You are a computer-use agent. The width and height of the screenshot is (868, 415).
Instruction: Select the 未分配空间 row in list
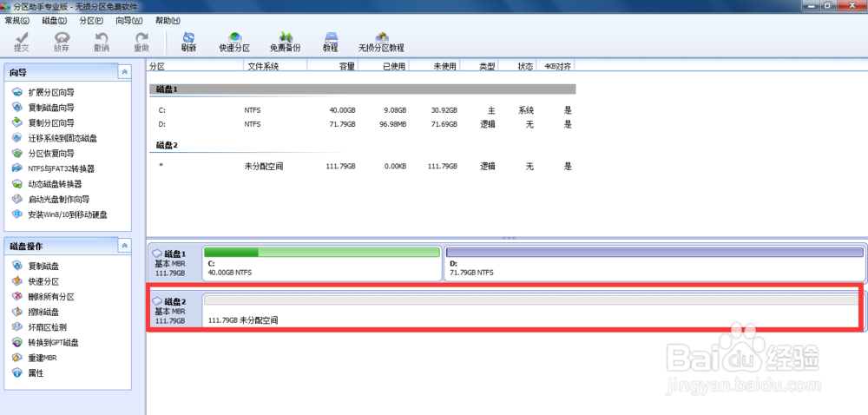[363, 166]
